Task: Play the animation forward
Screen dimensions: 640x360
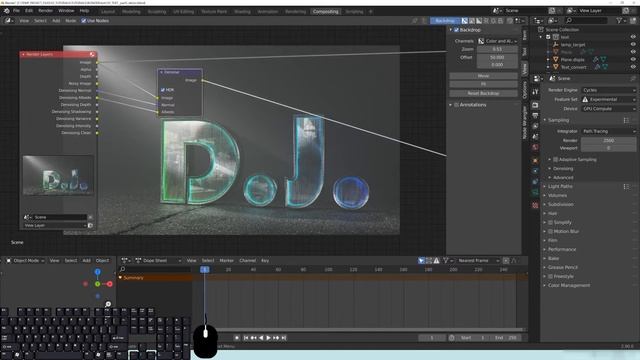Action: [x=268, y=338]
